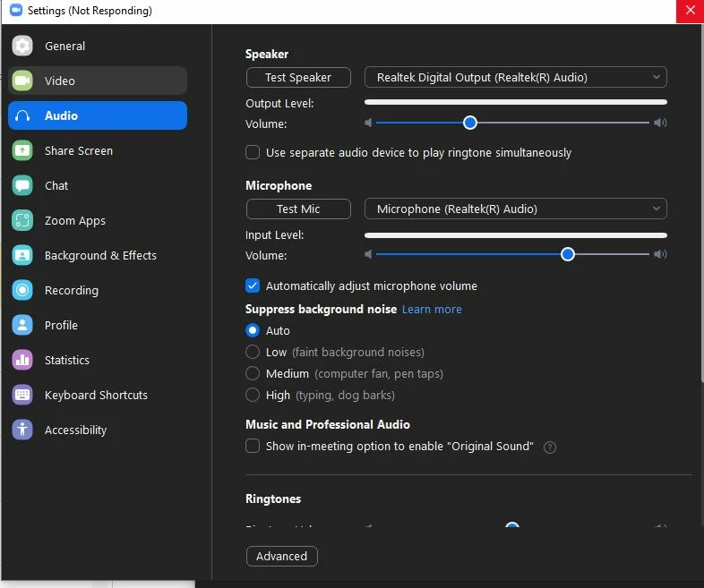This screenshot has width=704, height=588.
Task: Close the Settings window
Action: pyautogui.click(x=690, y=11)
